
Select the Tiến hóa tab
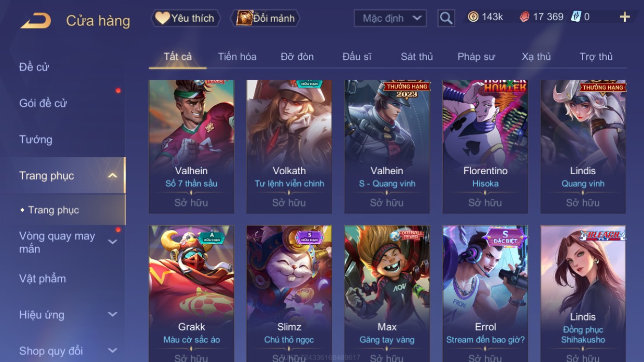[237, 56]
